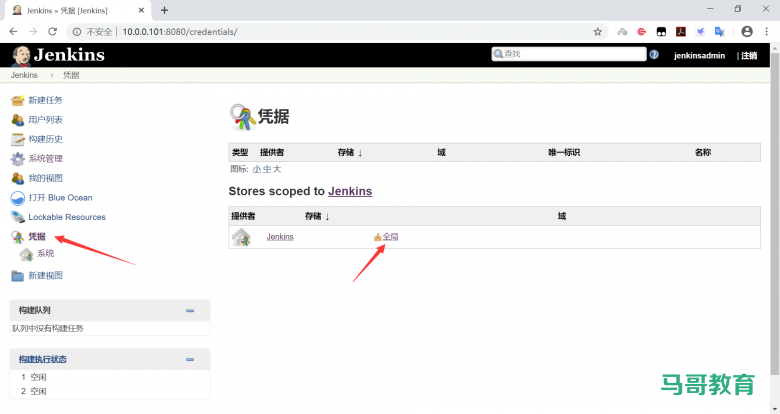Image resolution: width=780 pixels, height=414 pixels.
Task: Open 凭据 link in sidebar
Action: (37, 236)
